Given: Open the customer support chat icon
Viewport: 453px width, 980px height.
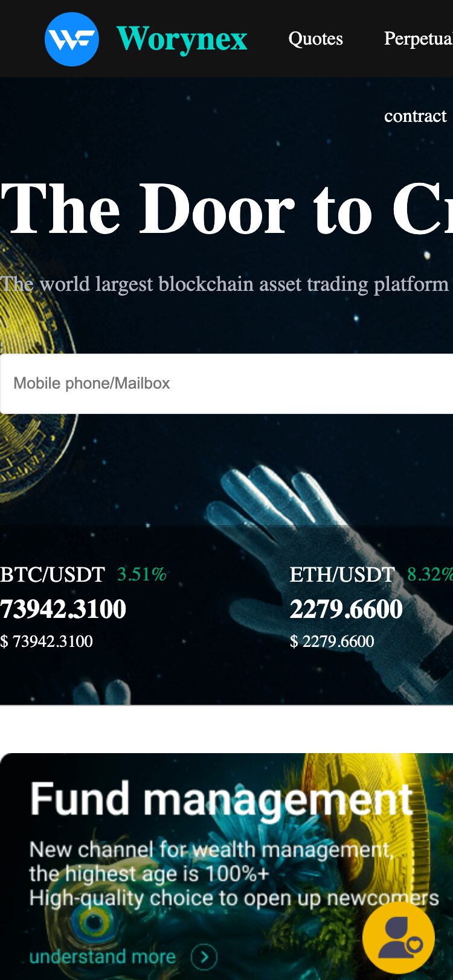Looking at the screenshot, I should 398,937.
